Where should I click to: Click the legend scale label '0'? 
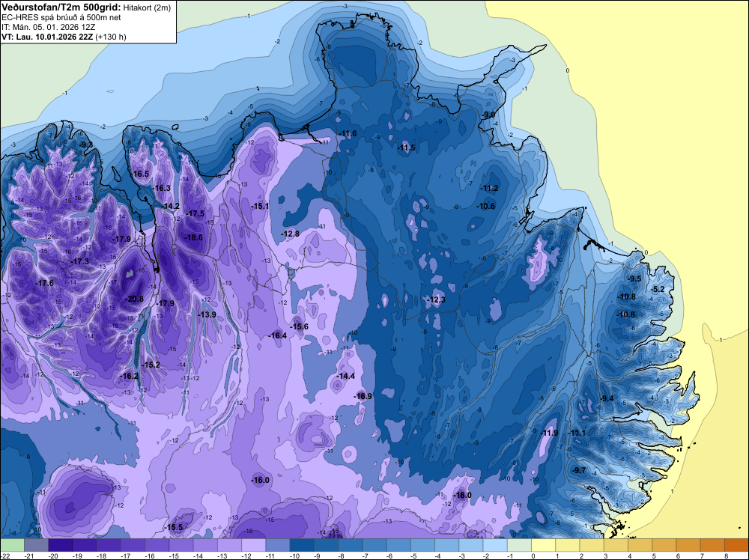pos(533,556)
